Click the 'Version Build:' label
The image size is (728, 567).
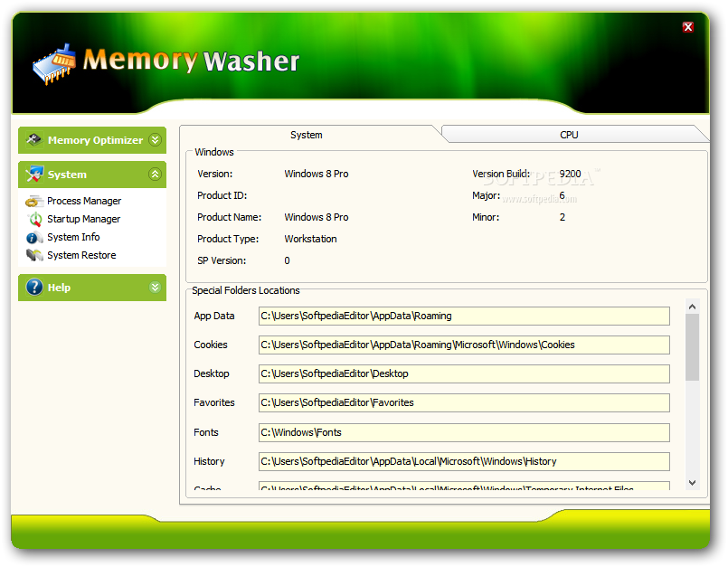[x=501, y=174]
